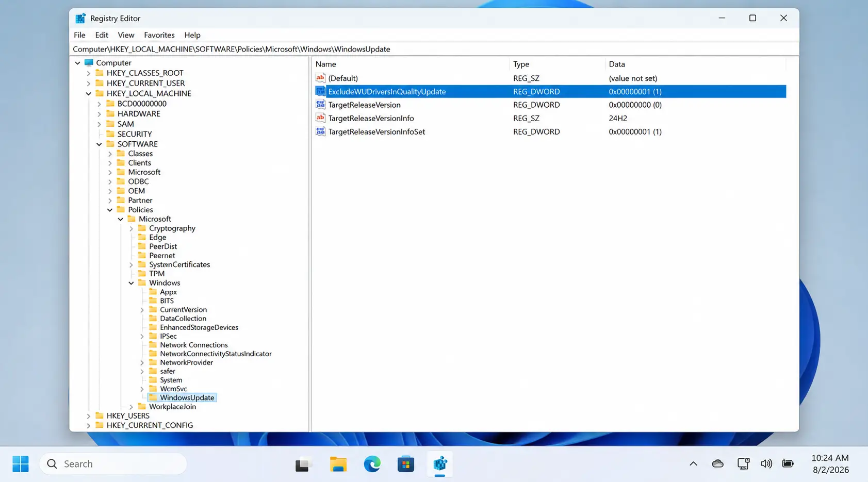Collapse the Computer root node
The height and width of the screenshot is (482, 868).
78,63
